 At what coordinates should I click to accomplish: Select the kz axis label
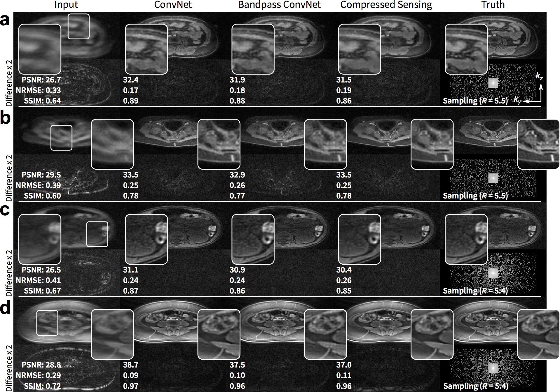click(x=539, y=76)
